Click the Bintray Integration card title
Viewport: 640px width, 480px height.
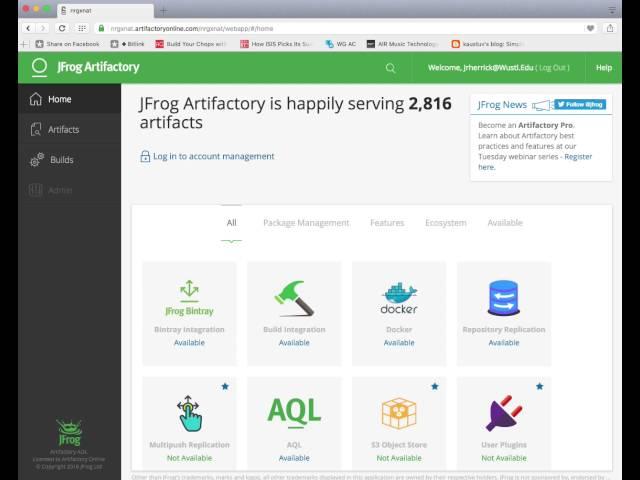[x=189, y=329]
